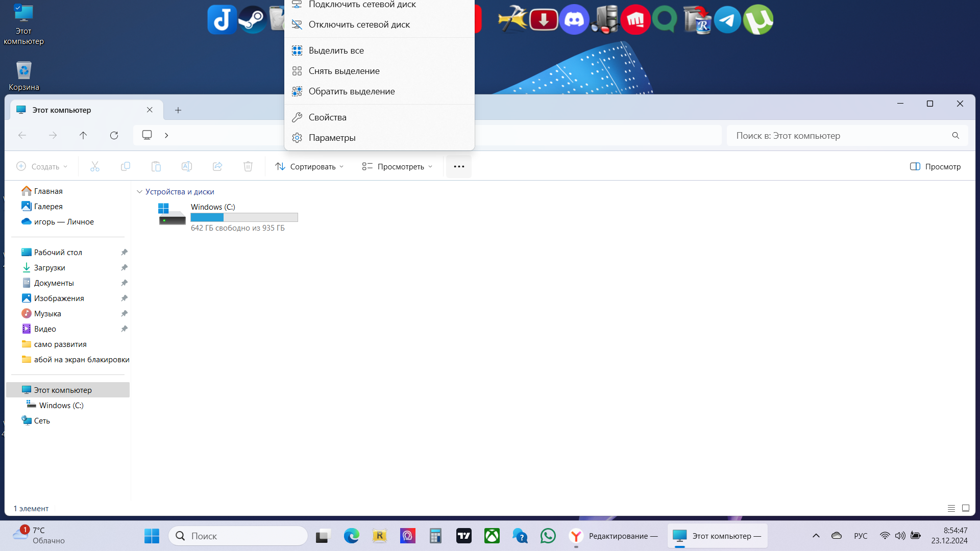Click the three-dots See more button
Viewport: 980px width, 551px height.
coord(458,166)
